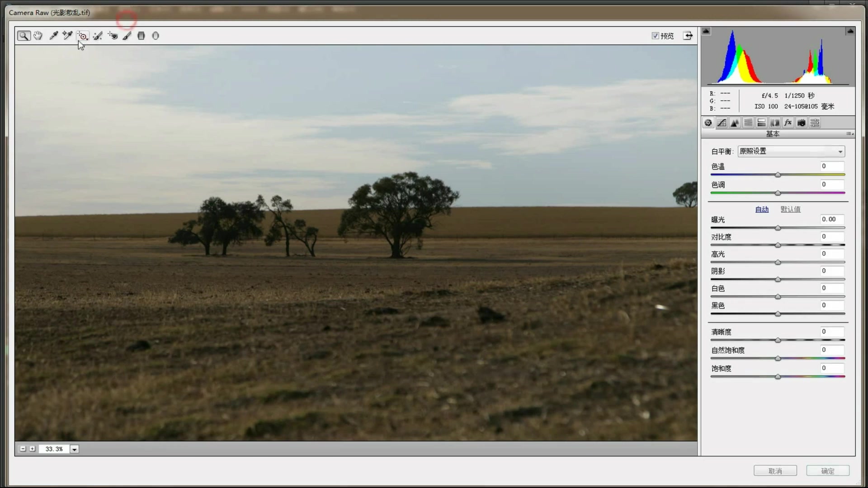This screenshot has height=488, width=868.
Task: Select the Radial Filter tool
Action: coord(156,36)
